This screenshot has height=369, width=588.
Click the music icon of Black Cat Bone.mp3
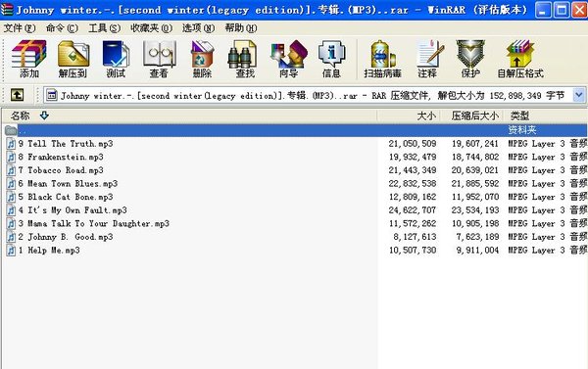[x=11, y=197]
